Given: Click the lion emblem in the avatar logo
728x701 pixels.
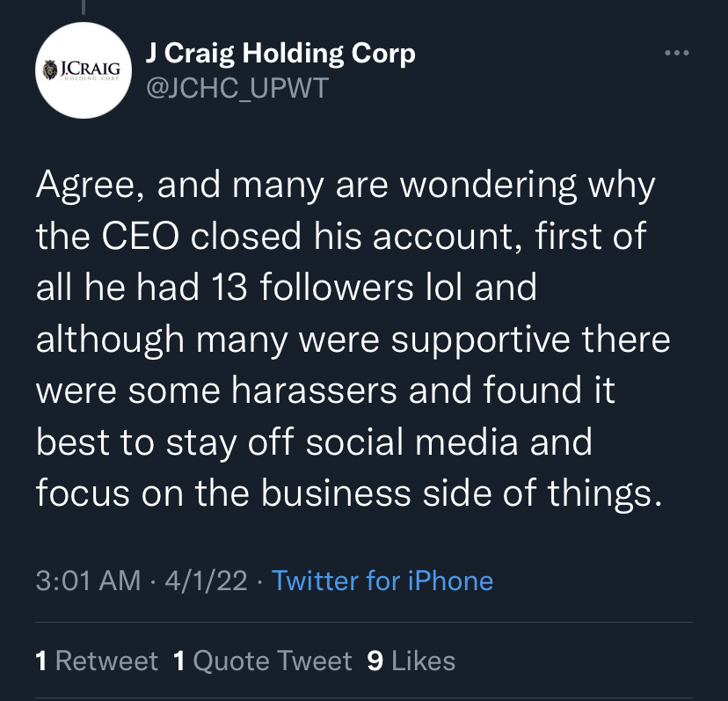Looking at the screenshot, I should point(49,69).
